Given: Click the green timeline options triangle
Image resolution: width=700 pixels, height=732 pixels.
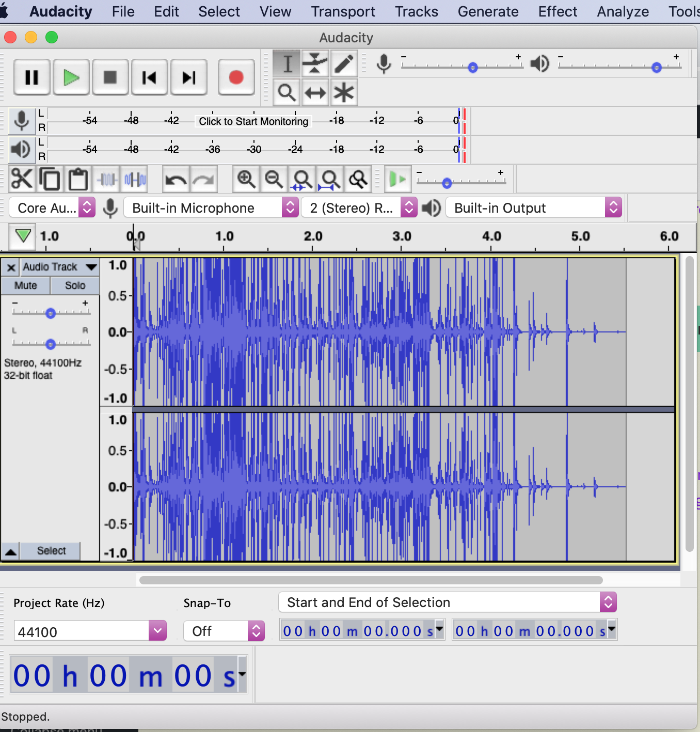Looking at the screenshot, I should point(23,236).
